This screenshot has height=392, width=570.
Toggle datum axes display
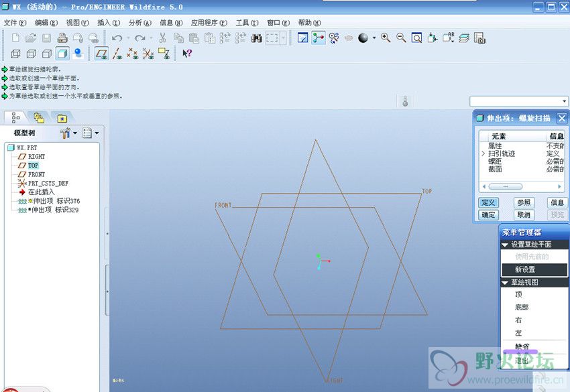click(x=117, y=54)
